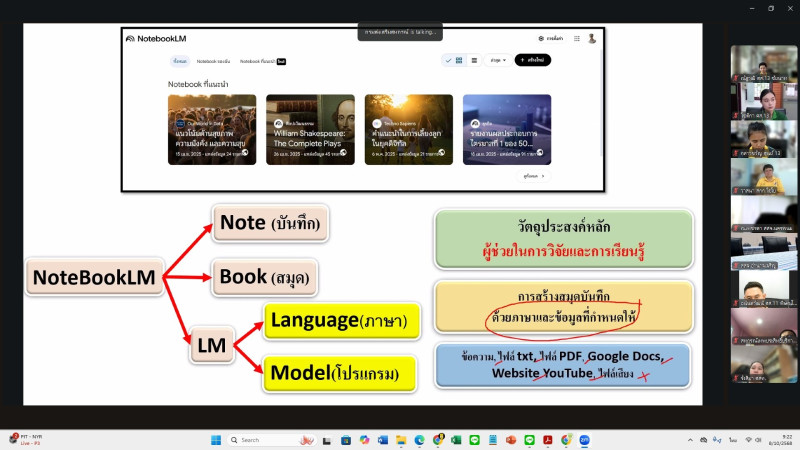Expand the ล่าสุด sort dropdown

(x=498, y=60)
